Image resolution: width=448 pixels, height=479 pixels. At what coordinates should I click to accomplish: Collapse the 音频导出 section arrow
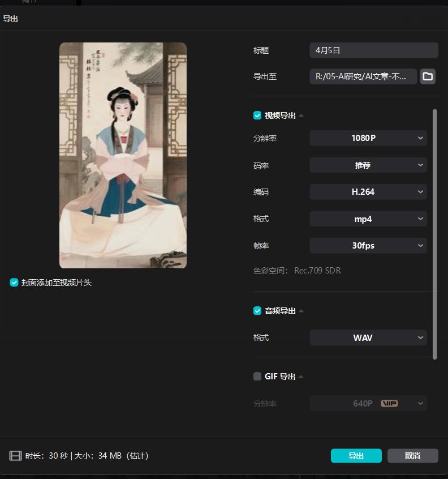tap(301, 311)
